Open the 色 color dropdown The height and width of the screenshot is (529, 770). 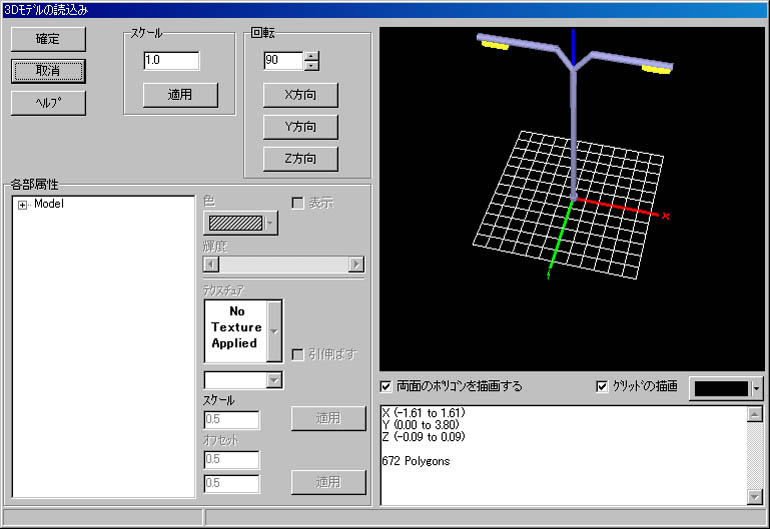coord(240,223)
